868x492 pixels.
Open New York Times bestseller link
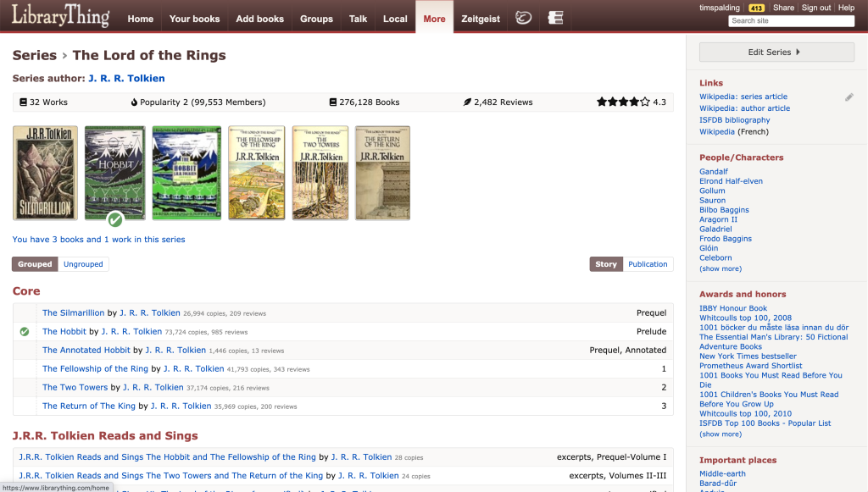click(748, 357)
